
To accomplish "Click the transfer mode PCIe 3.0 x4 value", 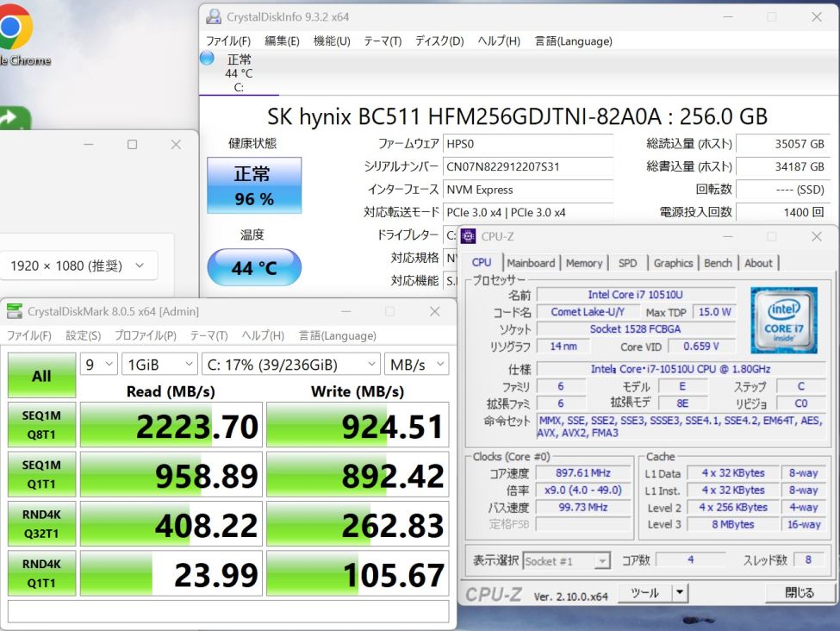I will [x=527, y=212].
